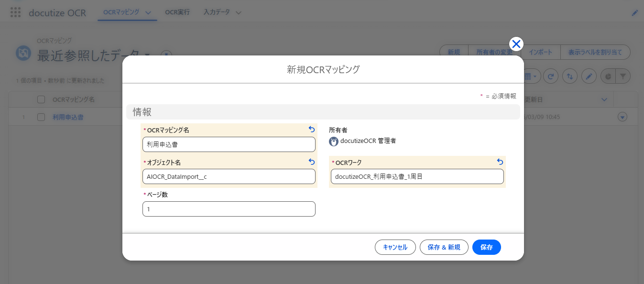Expand the row actions arrow for 更新日 column
This screenshot has width=644, height=284.
coord(604,99)
